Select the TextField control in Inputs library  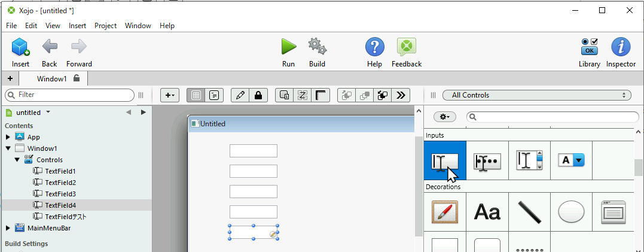(x=445, y=161)
